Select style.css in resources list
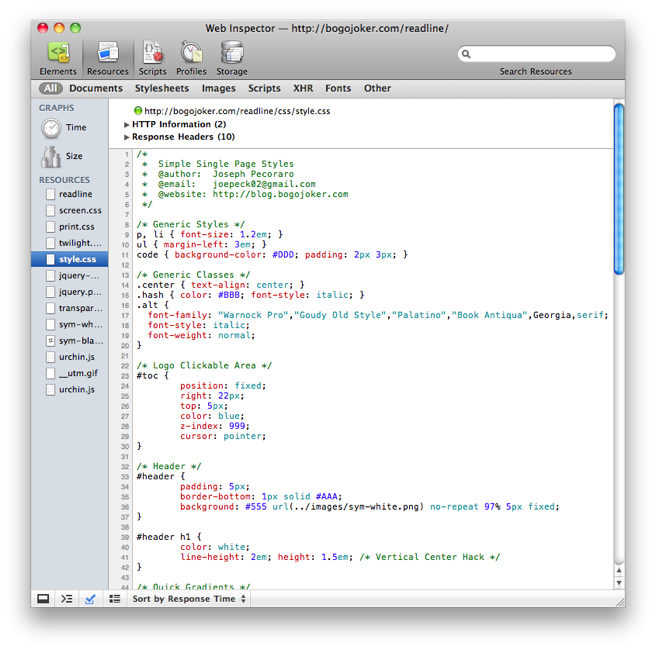656x650 pixels. click(69, 259)
